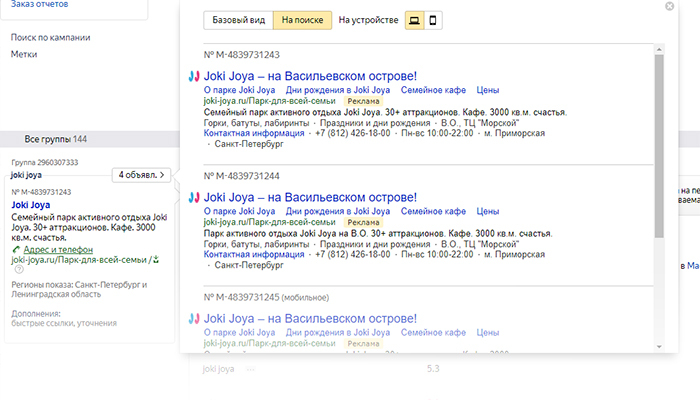Click 'Joki Joya' ad title in group card
Viewport: 700px width, 400px height.
pyautogui.click(x=31, y=205)
